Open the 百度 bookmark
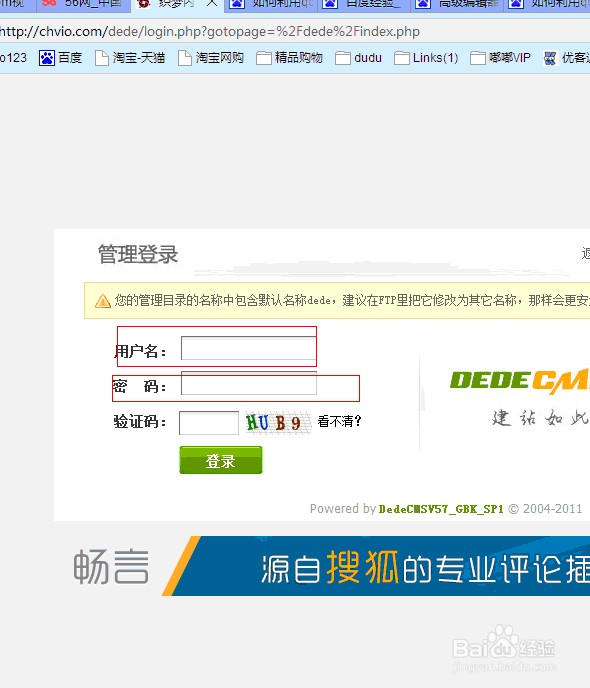This screenshot has width=590, height=688. click(x=61, y=58)
